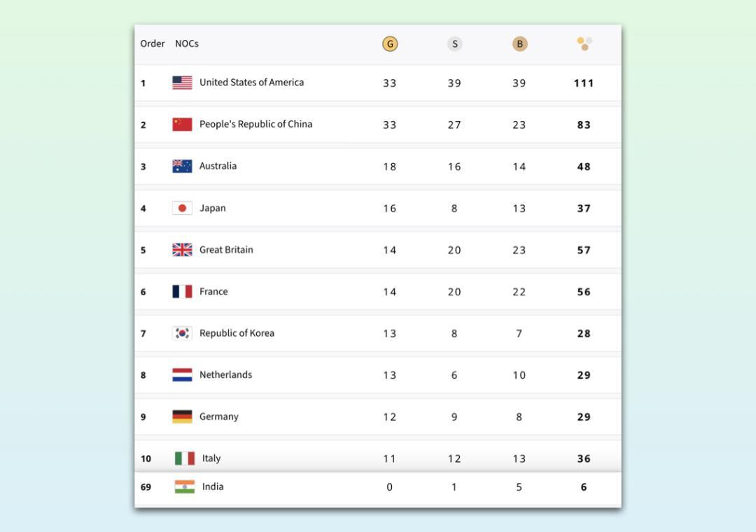The image size is (756, 532).
Task: Click the India flag icon
Action: (x=185, y=486)
